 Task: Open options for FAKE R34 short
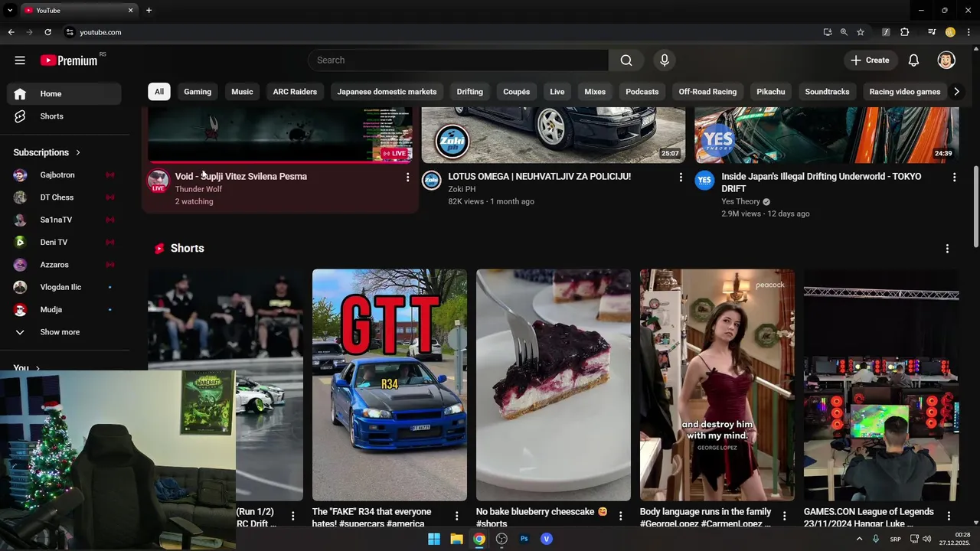457,517
